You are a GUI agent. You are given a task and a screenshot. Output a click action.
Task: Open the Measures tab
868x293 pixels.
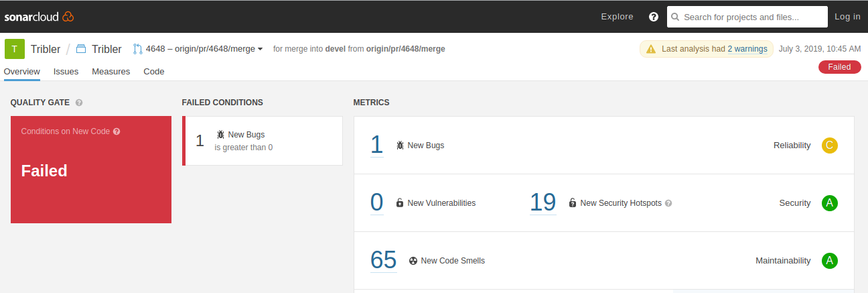pos(111,71)
